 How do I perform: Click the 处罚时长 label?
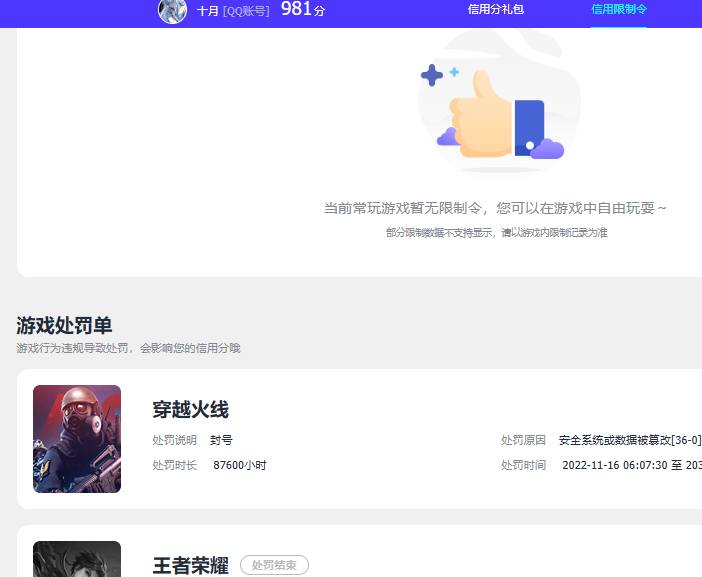pyautogui.click(x=175, y=466)
